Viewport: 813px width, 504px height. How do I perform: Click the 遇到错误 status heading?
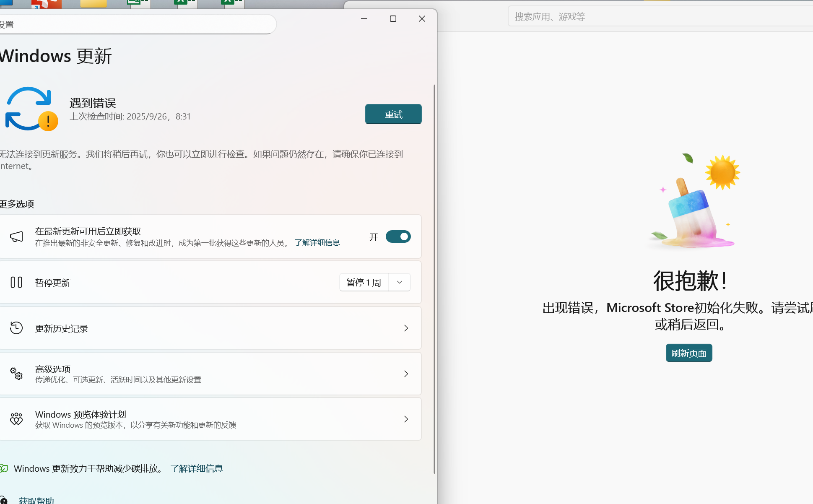(93, 103)
